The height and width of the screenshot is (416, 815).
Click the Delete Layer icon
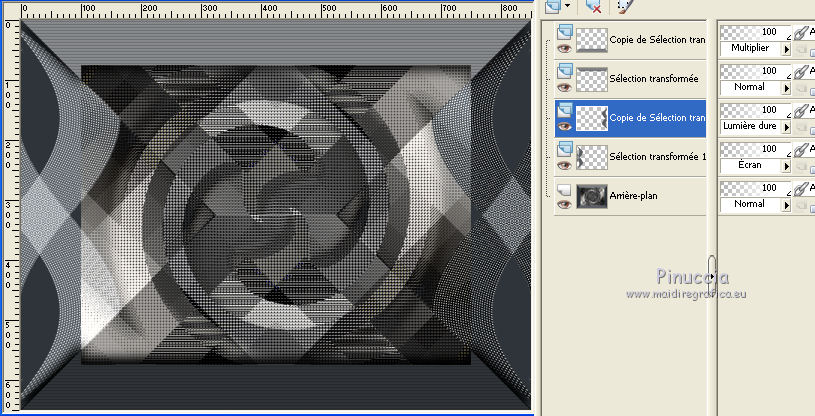(593, 6)
